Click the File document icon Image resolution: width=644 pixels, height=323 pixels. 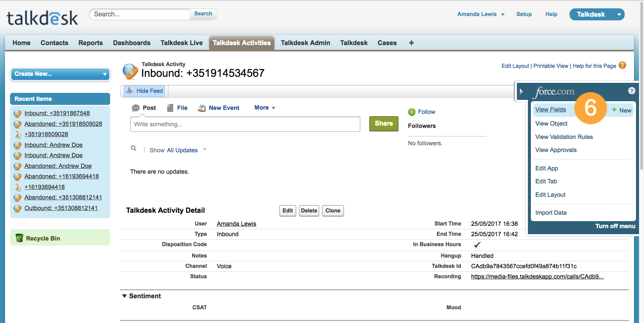tap(170, 108)
